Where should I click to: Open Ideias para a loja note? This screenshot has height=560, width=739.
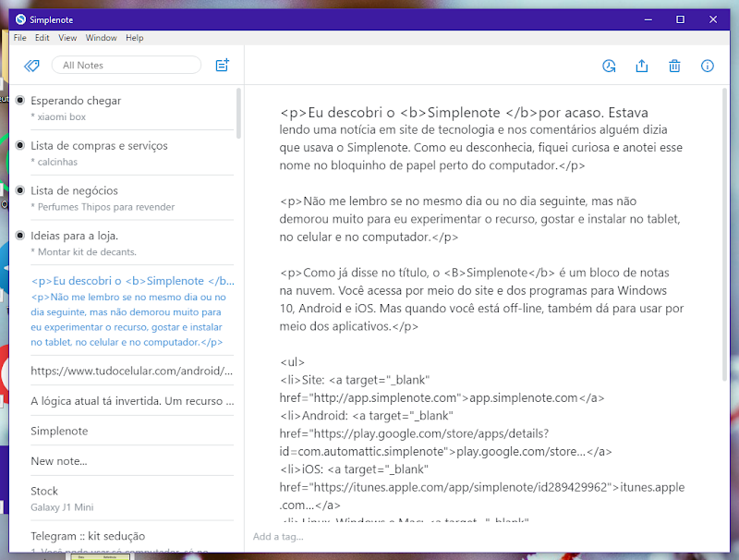coord(132,243)
